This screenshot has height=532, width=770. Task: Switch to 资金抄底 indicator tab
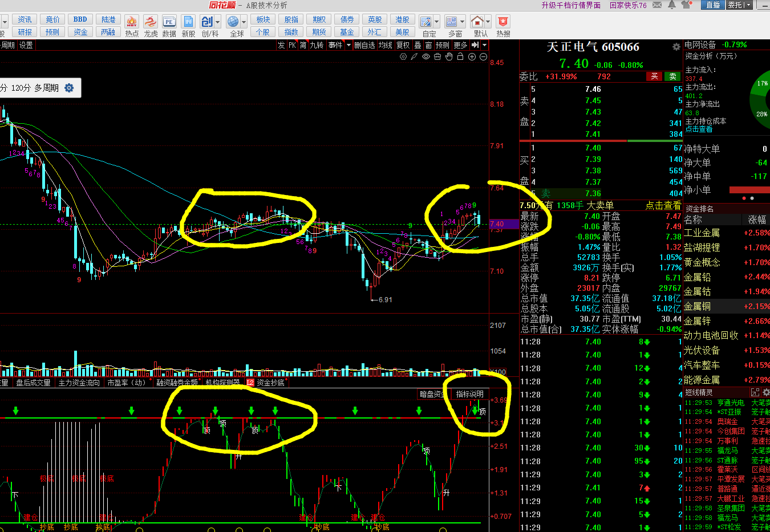click(270, 383)
